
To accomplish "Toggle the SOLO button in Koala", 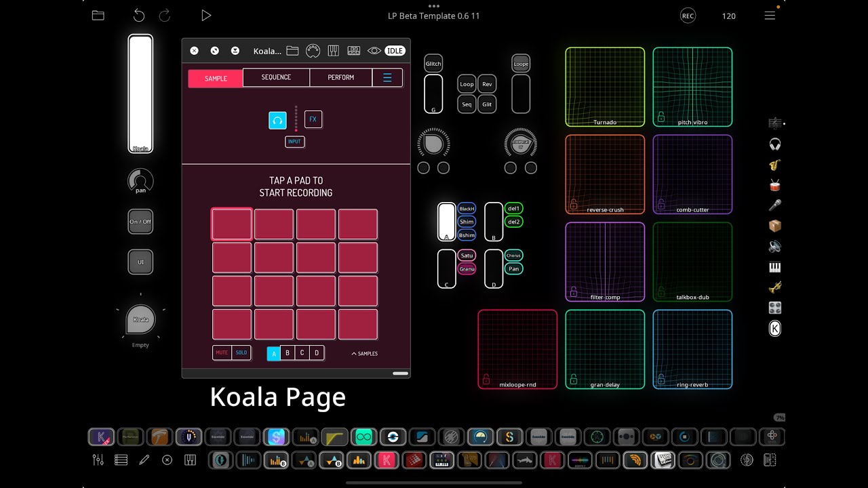I will 241,352.
